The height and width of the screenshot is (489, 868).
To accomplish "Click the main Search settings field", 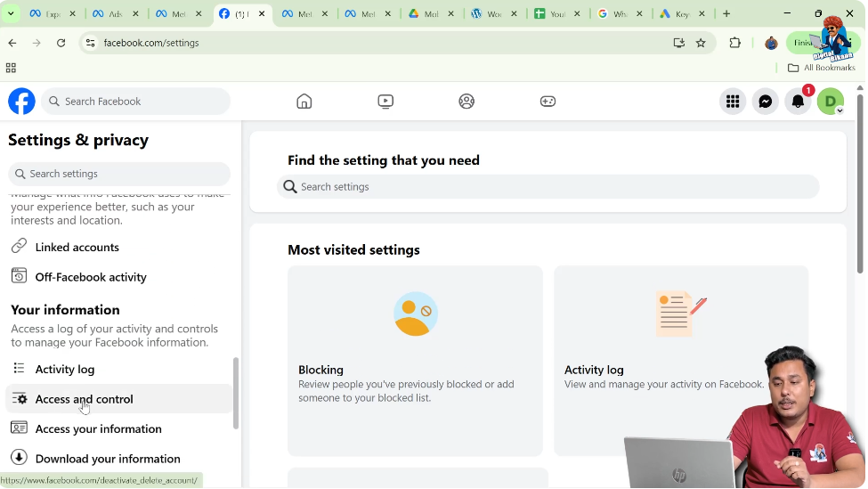I will 548,187.
